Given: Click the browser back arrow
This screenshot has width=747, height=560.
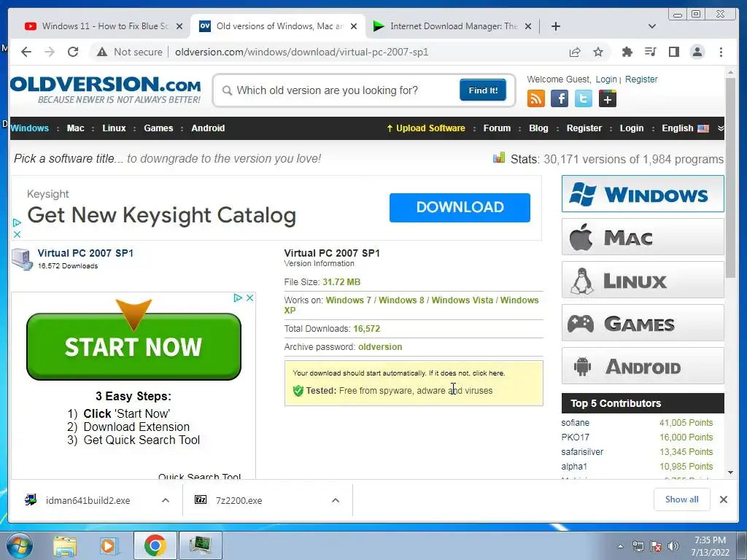Looking at the screenshot, I should [x=26, y=52].
